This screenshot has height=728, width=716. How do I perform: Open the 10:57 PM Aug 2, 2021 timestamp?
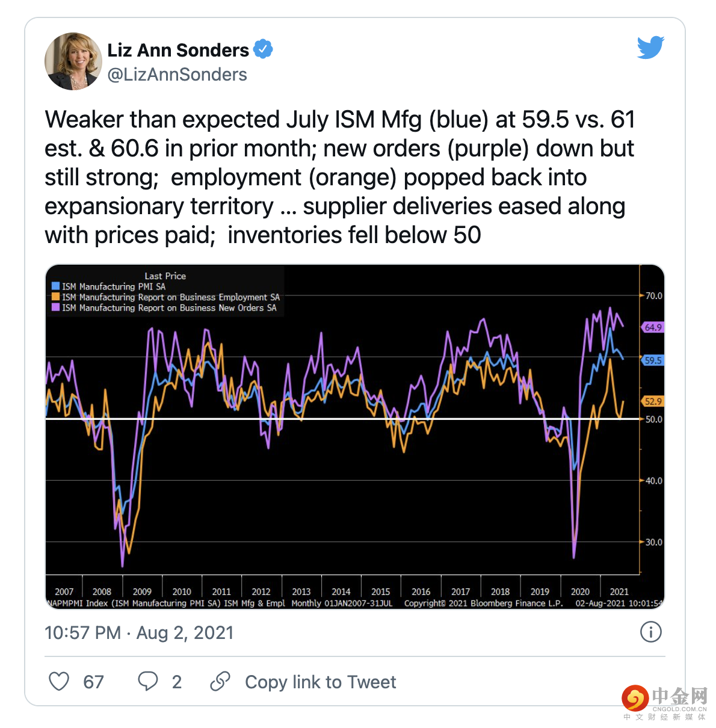pos(139,633)
